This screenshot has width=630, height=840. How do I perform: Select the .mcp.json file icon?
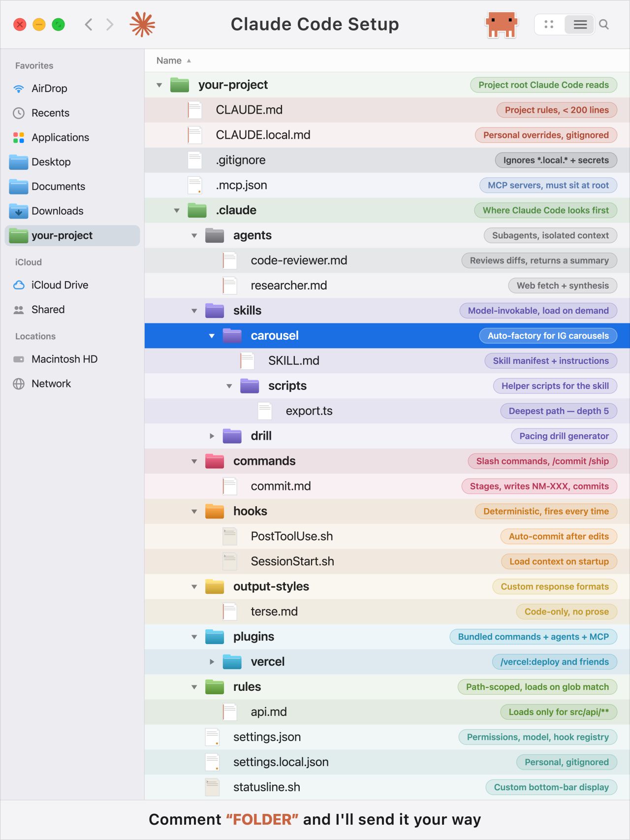195,185
